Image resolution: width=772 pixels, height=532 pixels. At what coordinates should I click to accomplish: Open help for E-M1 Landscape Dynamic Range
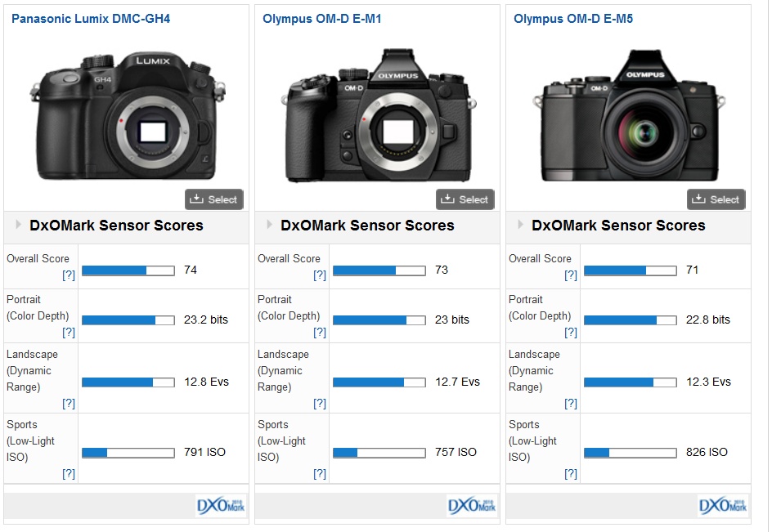coord(320,404)
